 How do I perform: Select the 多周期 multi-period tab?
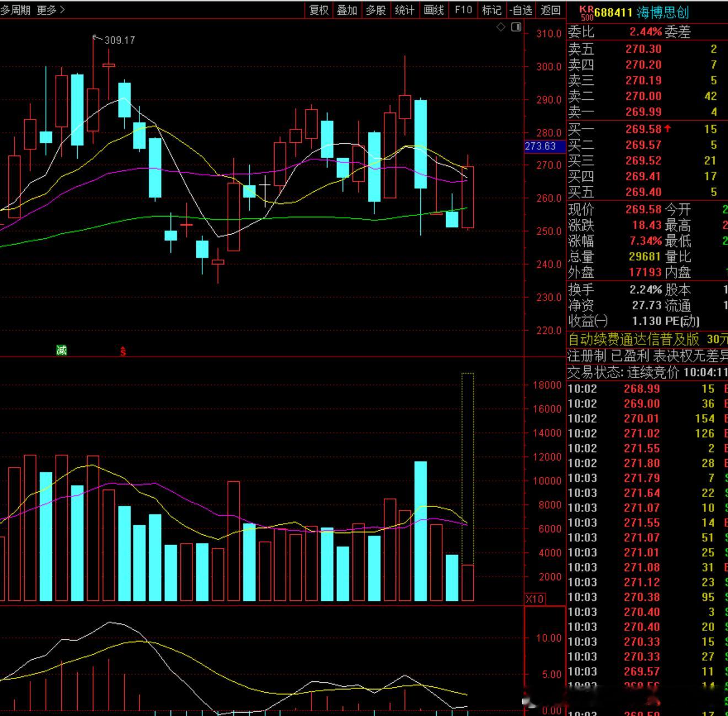click(15, 10)
